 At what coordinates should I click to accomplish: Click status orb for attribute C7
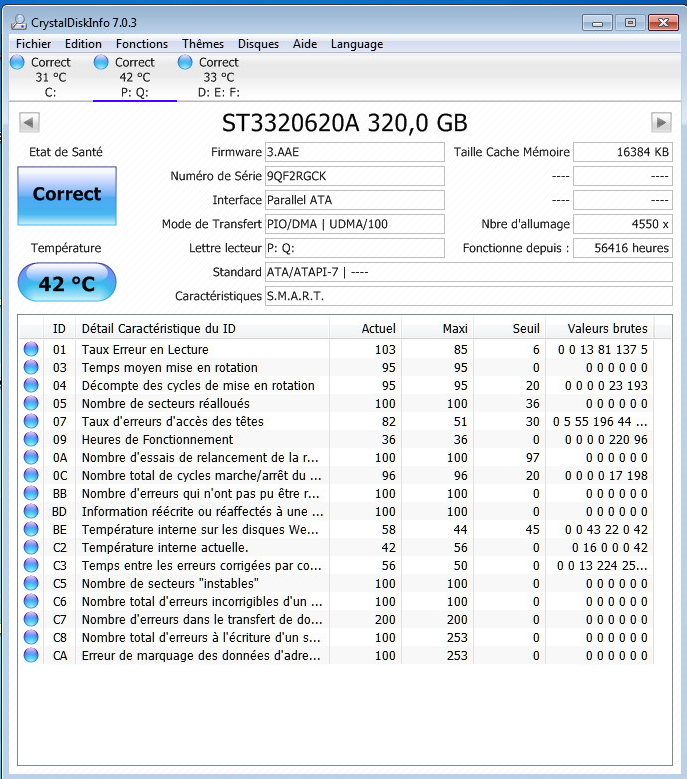[31, 619]
